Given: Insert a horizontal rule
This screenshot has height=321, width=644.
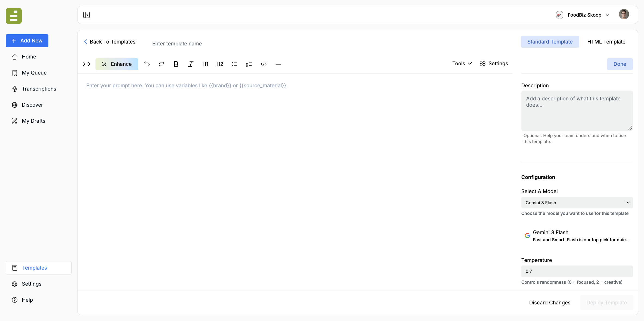Looking at the screenshot, I should [x=278, y=64].
